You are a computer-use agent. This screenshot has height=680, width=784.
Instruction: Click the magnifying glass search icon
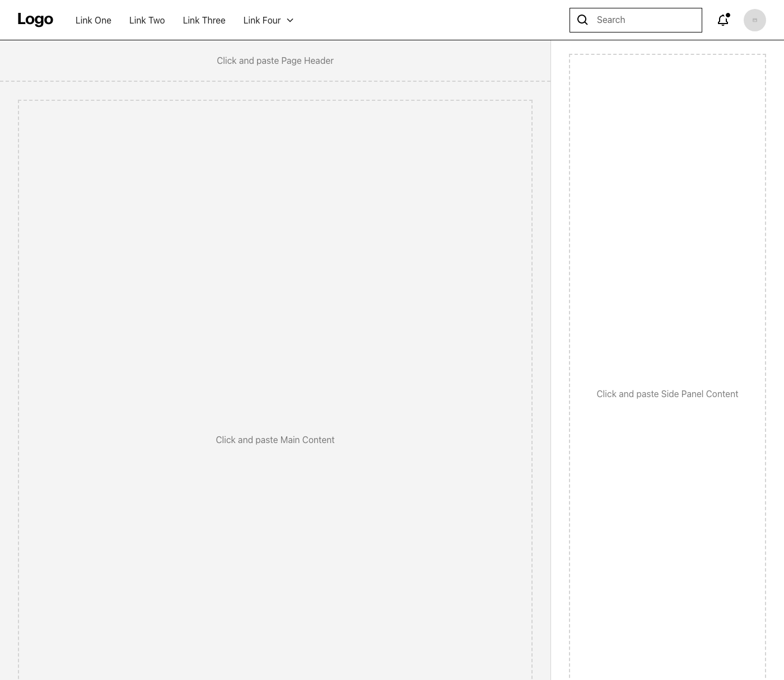(x=582, y=20)
